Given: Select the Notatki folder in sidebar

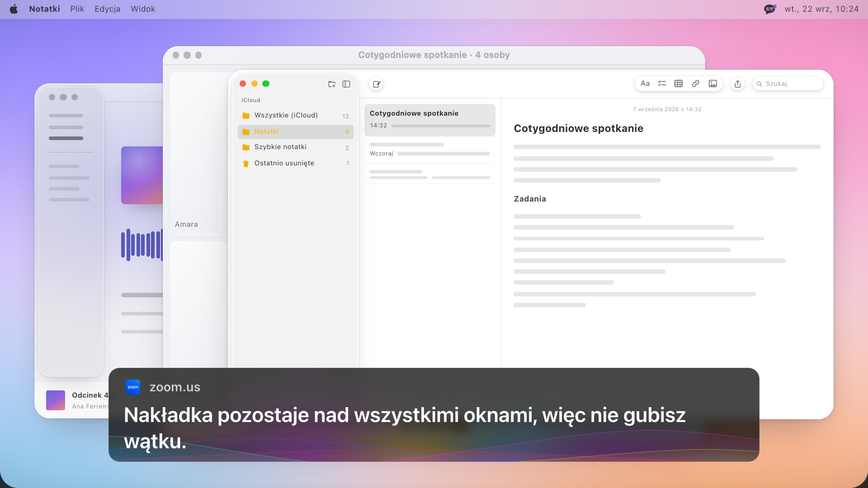Looking at the screenshot, I should pos(296,131).
